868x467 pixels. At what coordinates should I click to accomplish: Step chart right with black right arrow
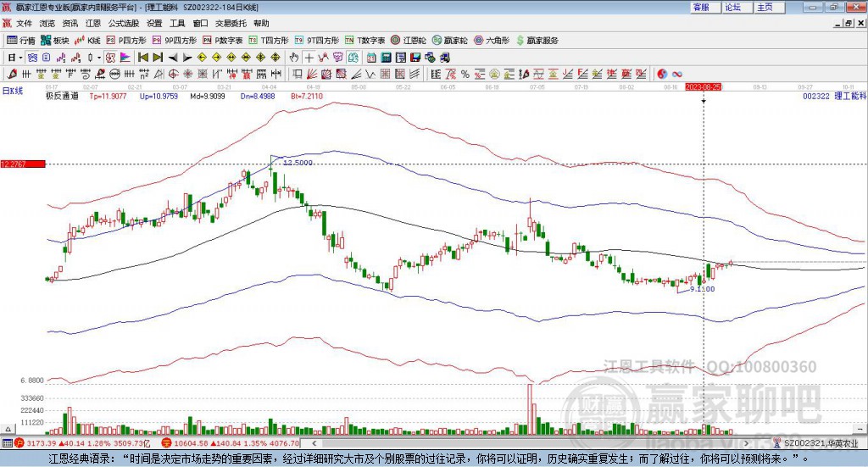[187, 58]
